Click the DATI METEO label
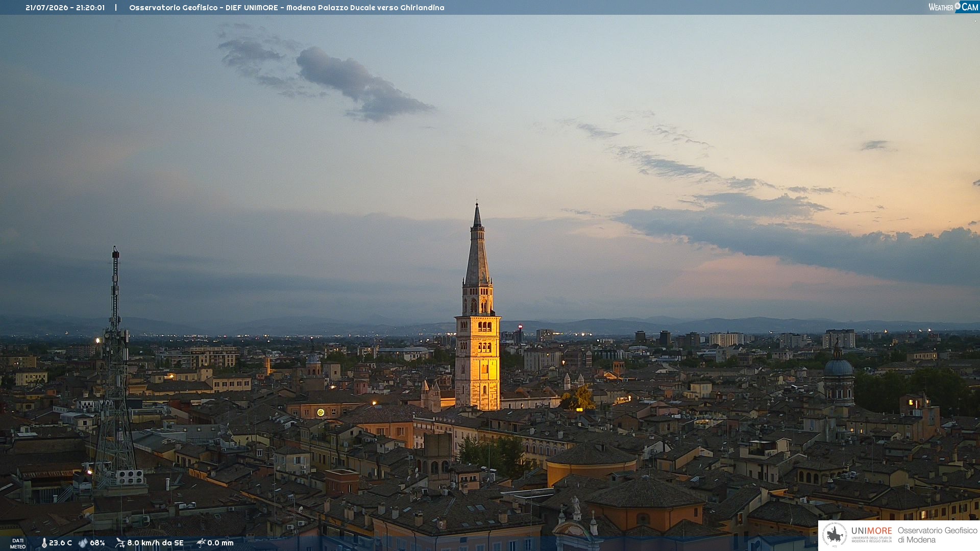This screenshot has width=980, height=551. click(18, 544)
